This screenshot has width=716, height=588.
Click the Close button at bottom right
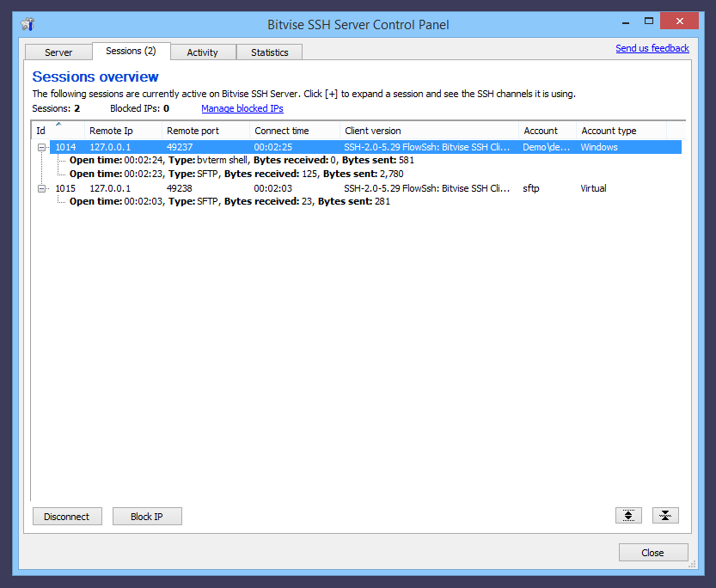coord(652,553)
